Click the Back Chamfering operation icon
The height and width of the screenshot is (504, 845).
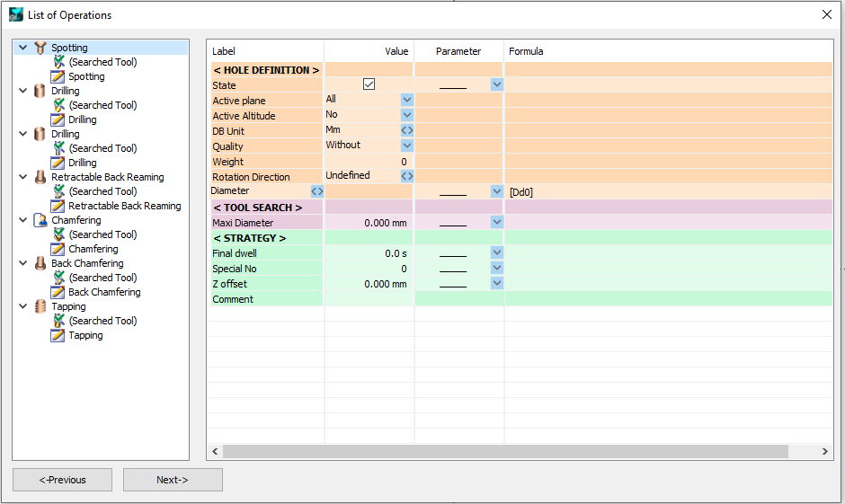40,263
